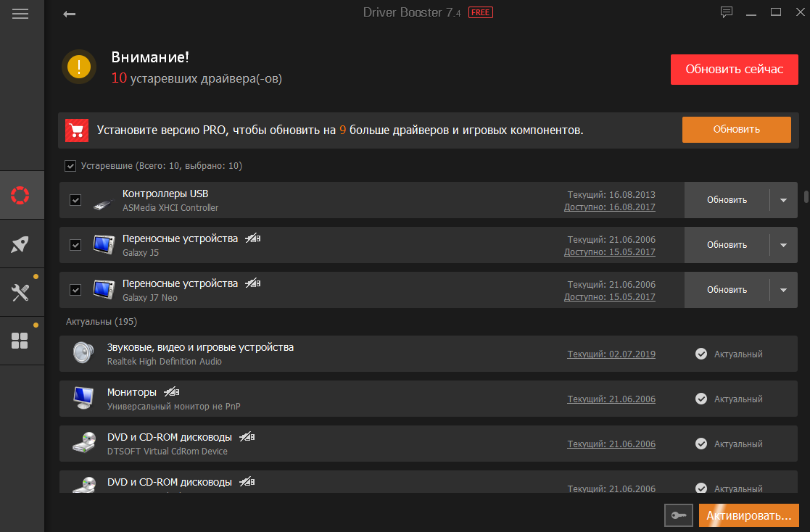This screenshot has height=532, width=810.
Task: Click the Активировать button
Action: (748, 515)
